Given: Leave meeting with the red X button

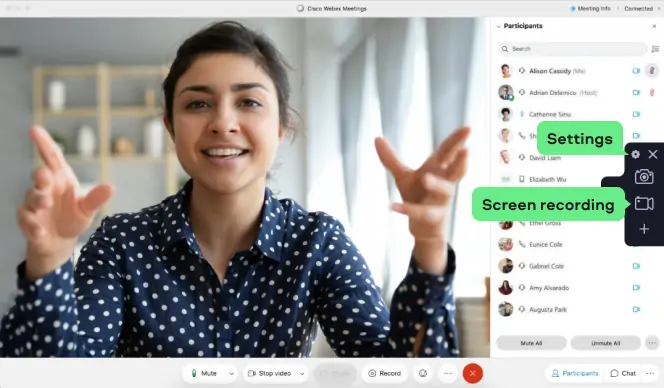Looking at the screenshot, I should 473,373.
